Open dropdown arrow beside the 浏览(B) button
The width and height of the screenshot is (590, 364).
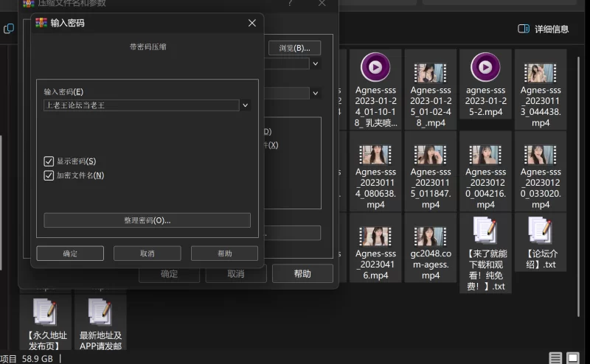click(x=316, y=64)
